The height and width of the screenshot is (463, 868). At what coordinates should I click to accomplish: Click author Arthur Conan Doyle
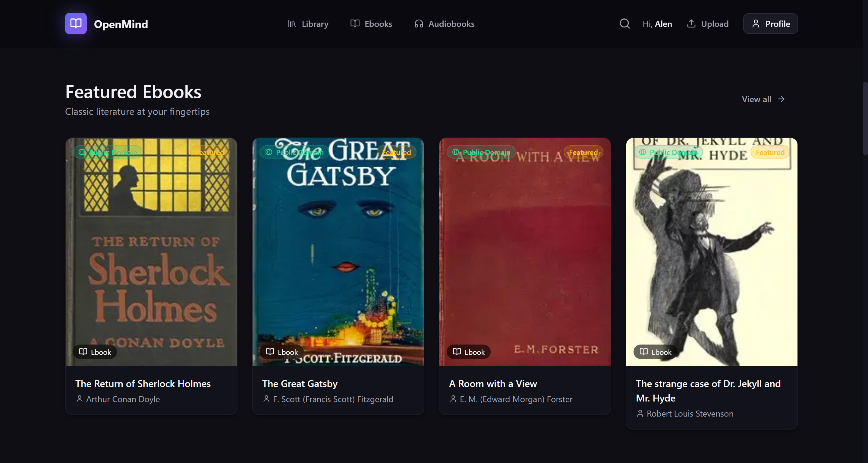123,399
